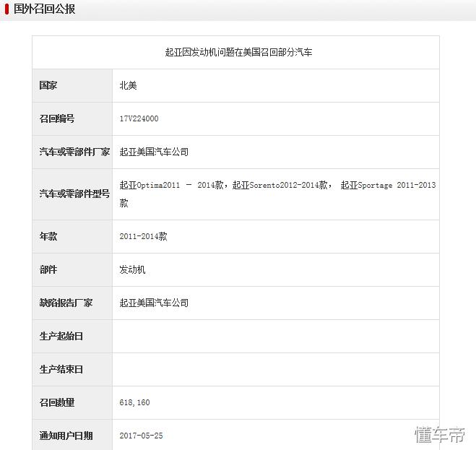Click the 缺陷报告厂家 label
The image size is (476, 450).
[66, 303]
